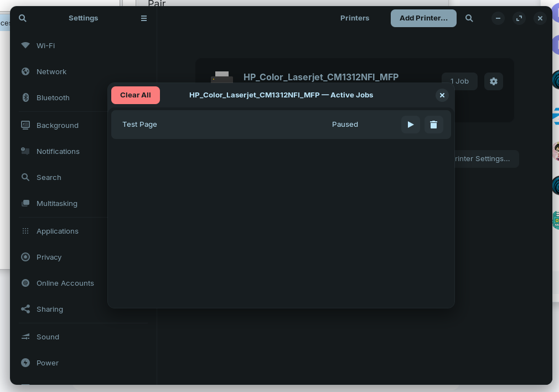Viewport: 559px width, 392px height.
Task: Open additional Printer Settings
Action: [486, 159]
